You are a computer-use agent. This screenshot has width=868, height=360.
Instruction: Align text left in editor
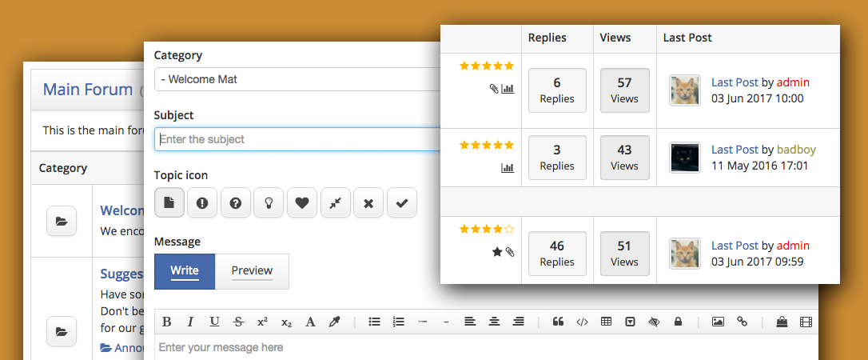coord(470,322)
